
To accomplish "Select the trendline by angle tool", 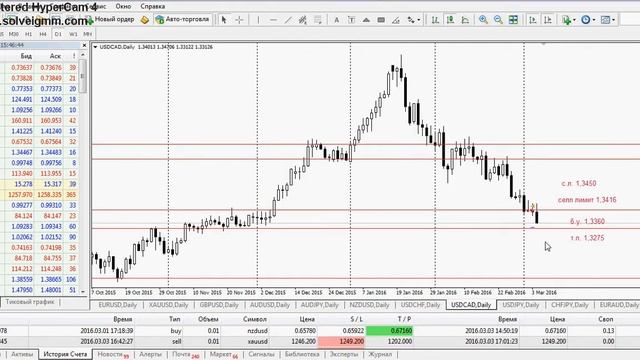I will pos(396,20).
